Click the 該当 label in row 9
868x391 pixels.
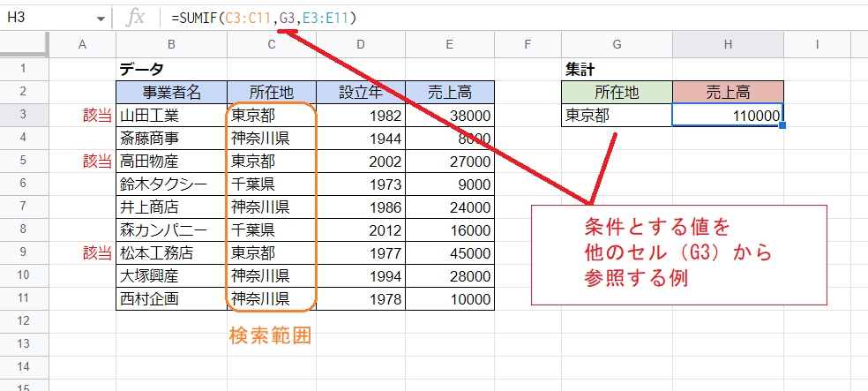pyautogui.click(x=98, y=253)
